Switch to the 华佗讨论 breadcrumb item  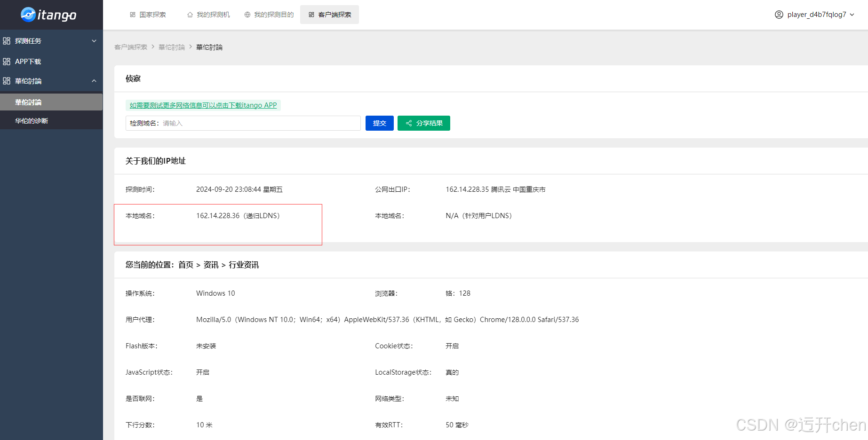[171, 47]
